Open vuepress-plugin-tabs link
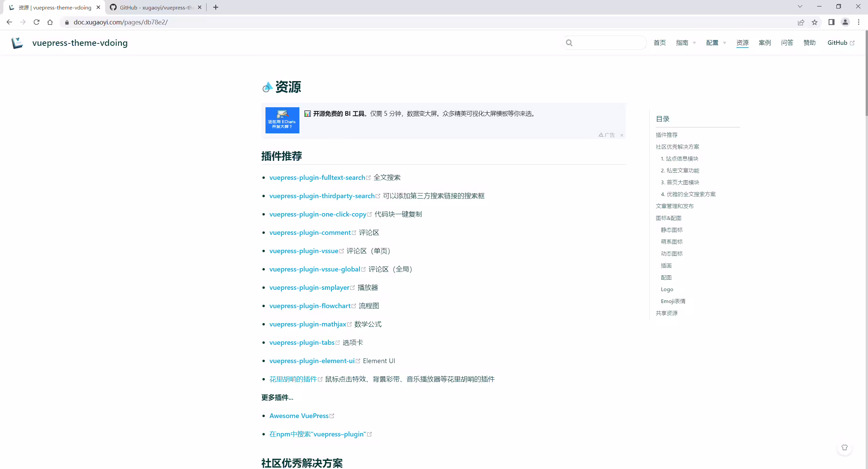Screen dimensions: 868x469 [x=302, y=342]
